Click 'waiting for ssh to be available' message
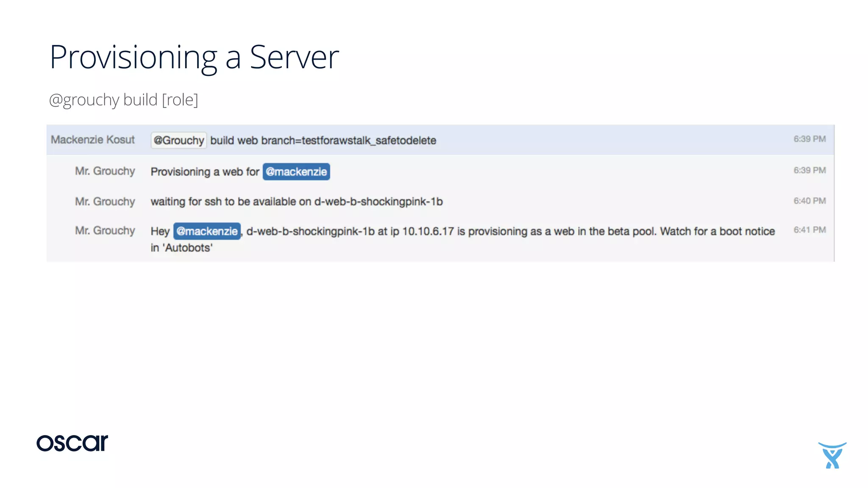The image size is (868, 488). click(297, 201)
